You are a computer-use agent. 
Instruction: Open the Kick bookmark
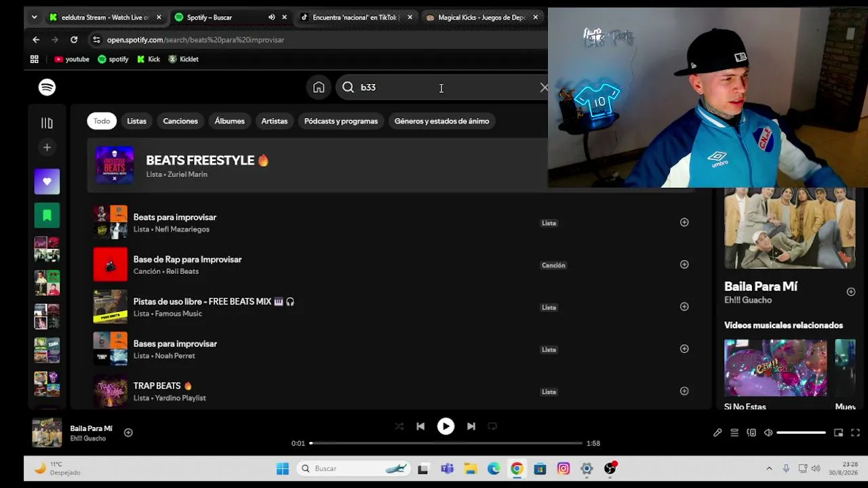(149, 59)
